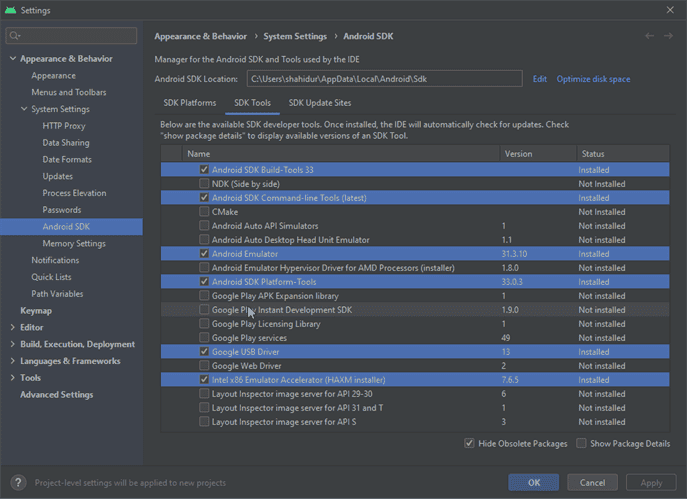
Task: Collapse the Appearance & Behavior tree node
Action: tap(13, 59)
